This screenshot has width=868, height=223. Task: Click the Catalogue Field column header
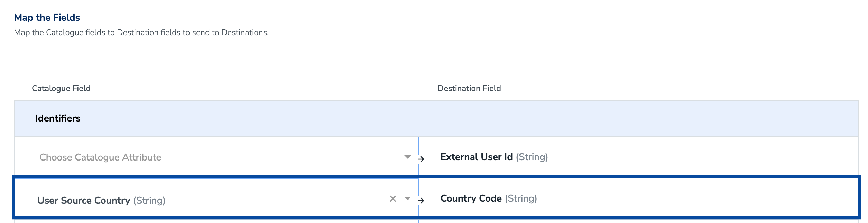click(61, 88)
